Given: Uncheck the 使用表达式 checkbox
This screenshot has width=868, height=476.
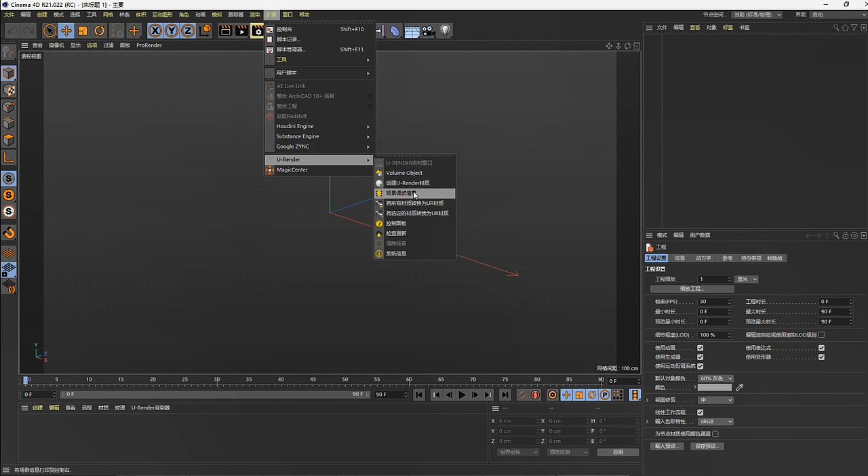Looking at the screenshot, I should tap(821, 348).
